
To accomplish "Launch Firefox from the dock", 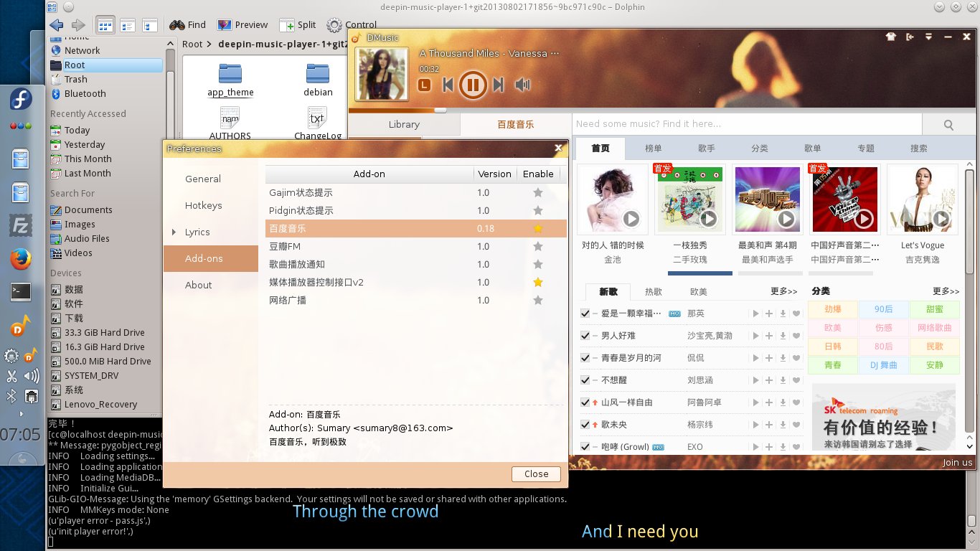I will pos(21,258).
